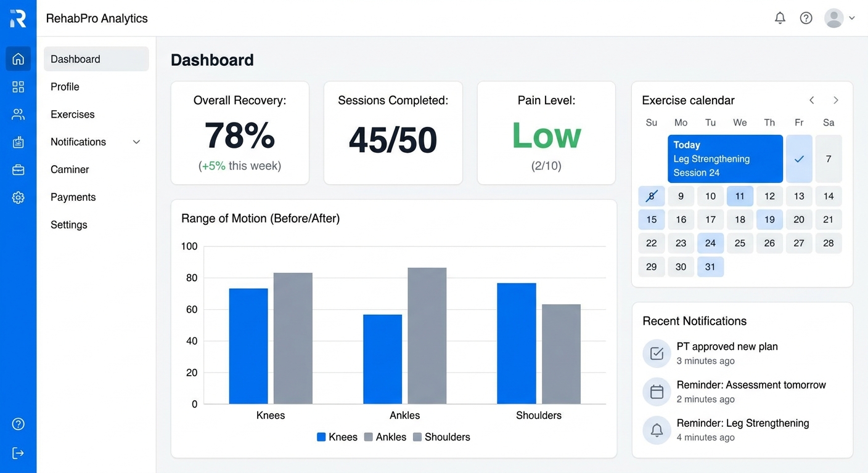Click the logout icon at rail bottom
The width and height of the screenshot is (868, 473).
(18, 453)
